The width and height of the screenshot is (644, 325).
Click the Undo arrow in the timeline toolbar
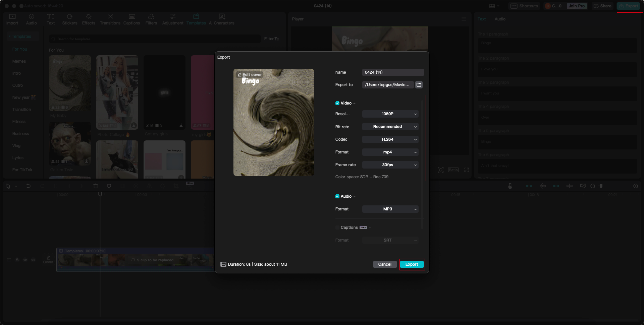pyautogui.click(x=29, y=186)
